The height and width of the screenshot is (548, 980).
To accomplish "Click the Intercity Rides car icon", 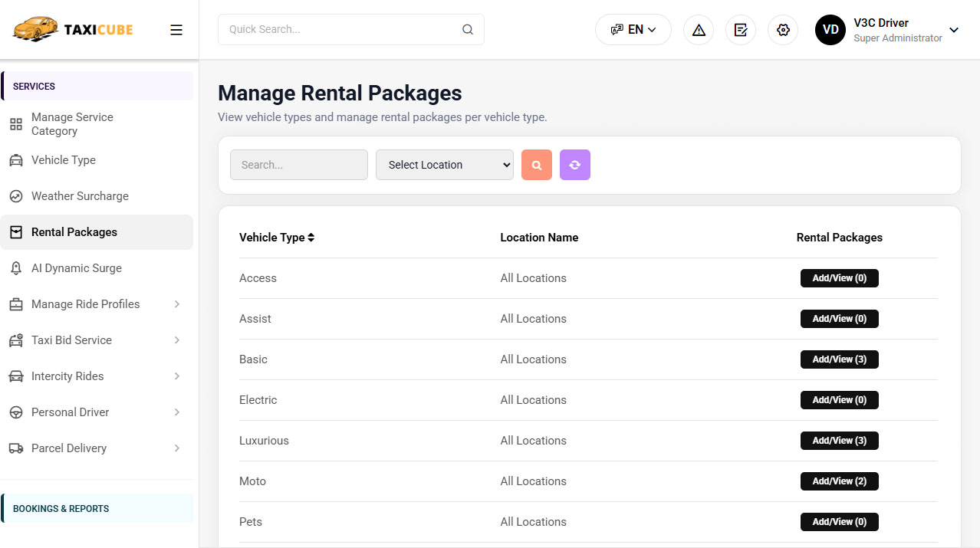I will (x=16, y=376).
